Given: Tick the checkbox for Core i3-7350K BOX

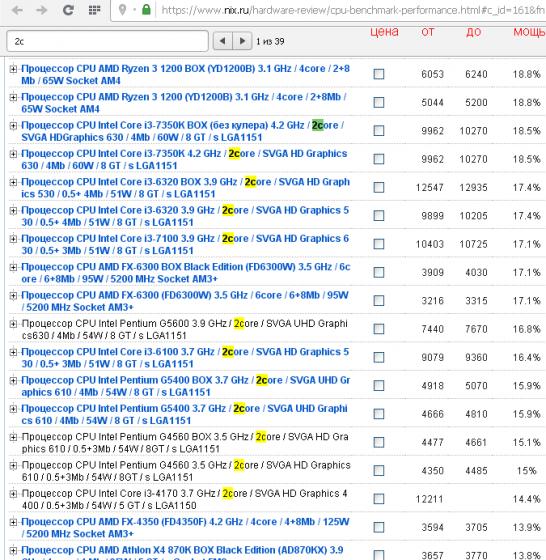Looking at the screenshot, I should (x=379, y=131).
